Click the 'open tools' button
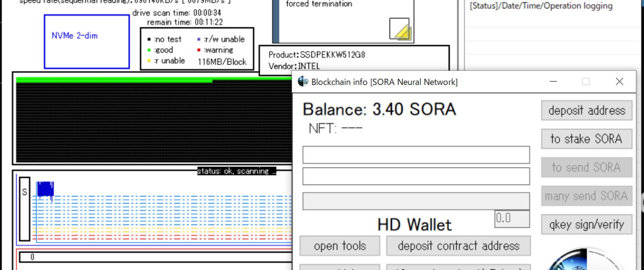This screenshot has height=270, width=644. 340,246
